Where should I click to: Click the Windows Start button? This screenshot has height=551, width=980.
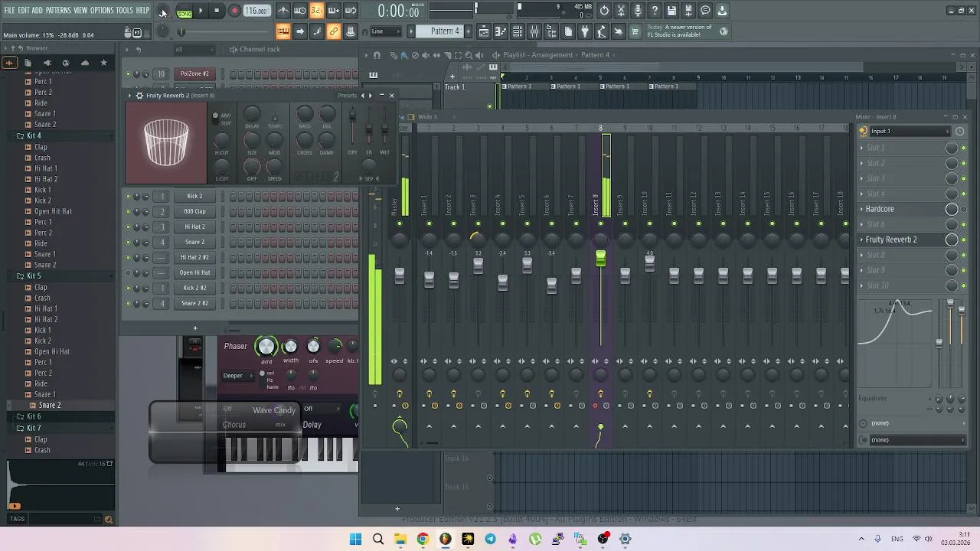(x=355, y=539)
